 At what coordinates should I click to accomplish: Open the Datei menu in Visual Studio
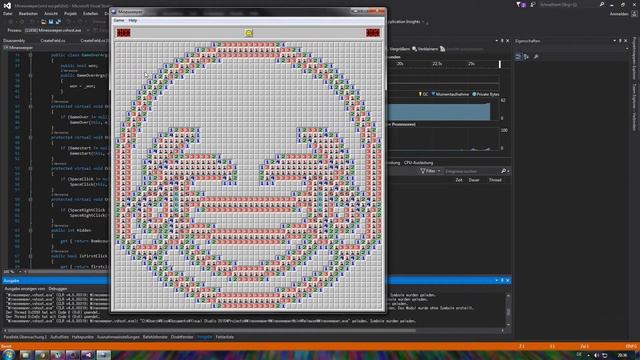(7, 13)
